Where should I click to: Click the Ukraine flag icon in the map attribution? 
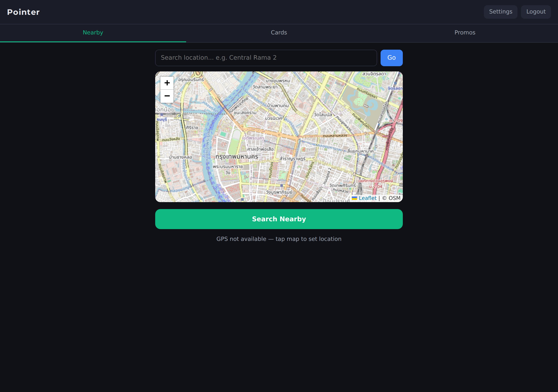click(355, 198)
